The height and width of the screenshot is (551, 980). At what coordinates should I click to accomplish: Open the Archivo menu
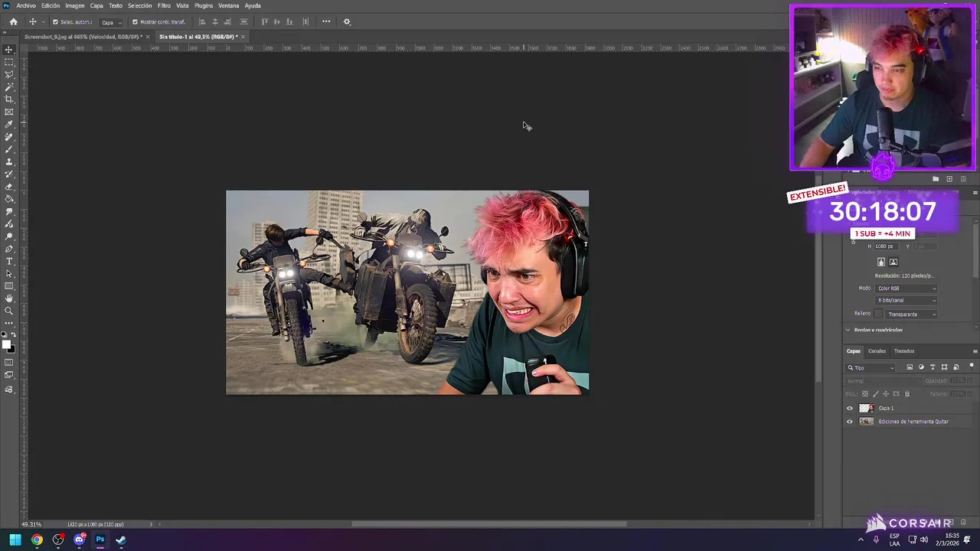pyautogui.click(x=26, y=5)
